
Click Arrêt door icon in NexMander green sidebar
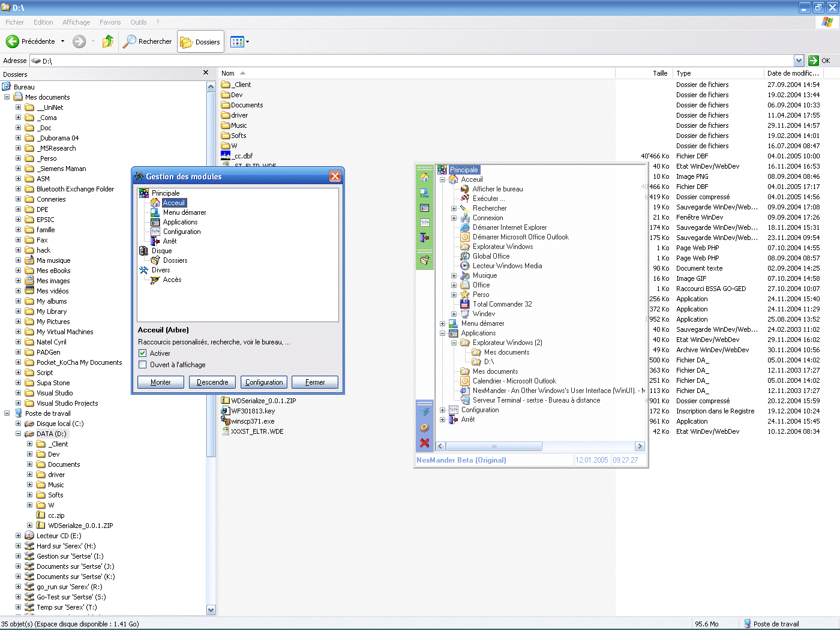click(425, 238)
